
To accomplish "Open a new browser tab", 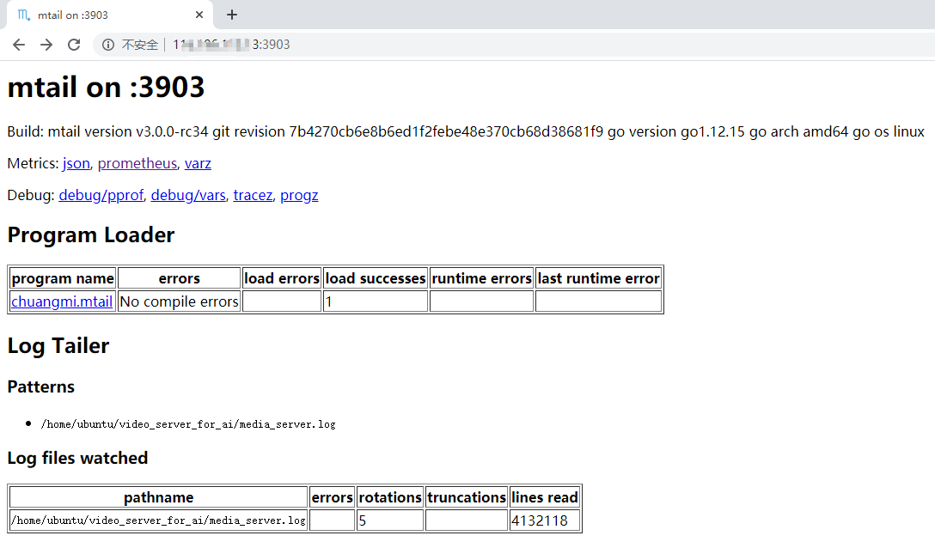I will click(232, 15).
